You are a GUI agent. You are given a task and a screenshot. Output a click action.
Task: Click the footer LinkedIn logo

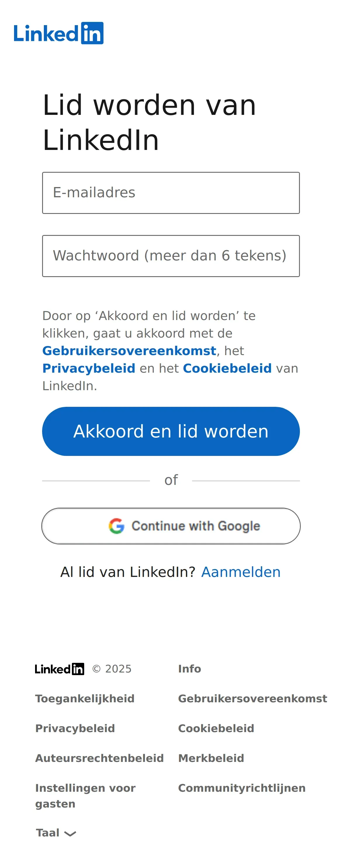pyautogui.click(x=60, y=669)
